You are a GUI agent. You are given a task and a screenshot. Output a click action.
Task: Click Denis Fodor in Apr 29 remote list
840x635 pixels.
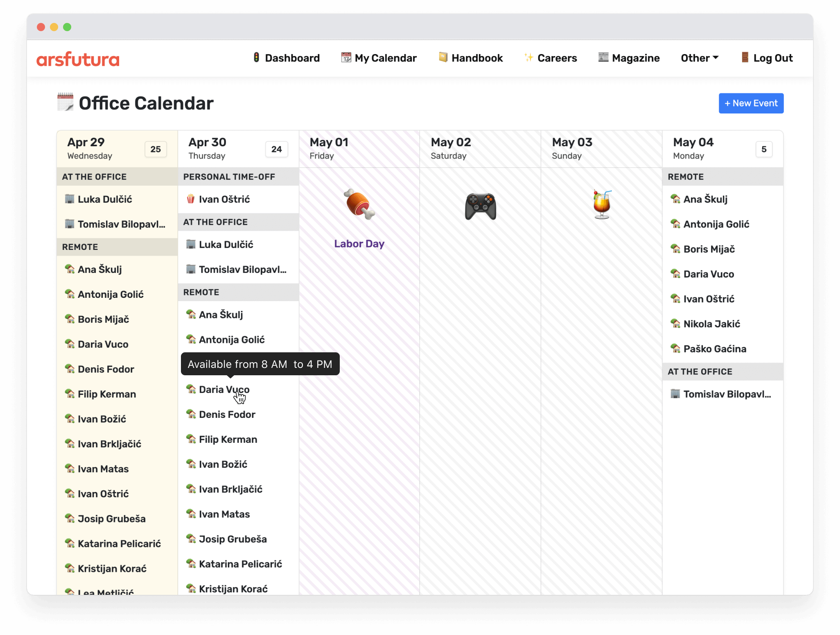106,369
